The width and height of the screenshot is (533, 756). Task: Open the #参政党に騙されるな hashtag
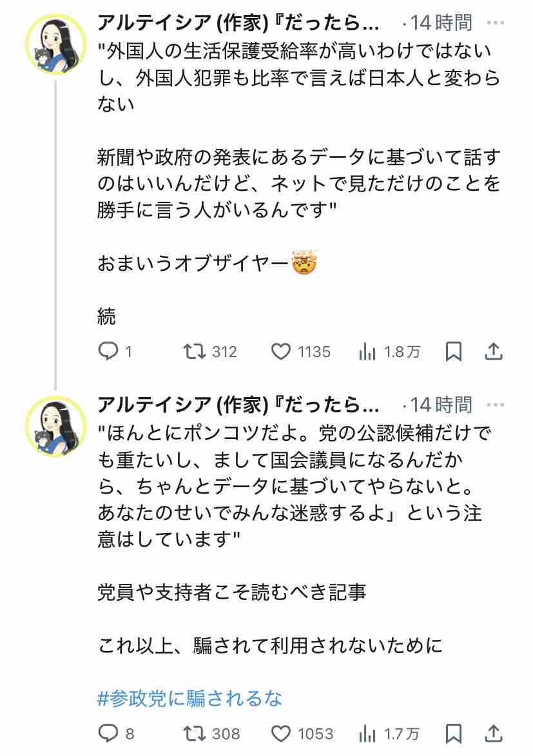pos(189,698)
